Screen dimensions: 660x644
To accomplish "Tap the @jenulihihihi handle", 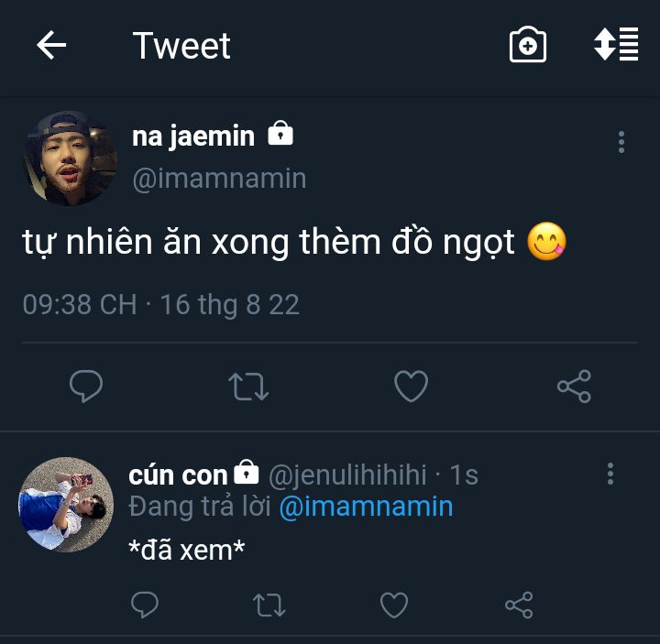I will [347, 475].
